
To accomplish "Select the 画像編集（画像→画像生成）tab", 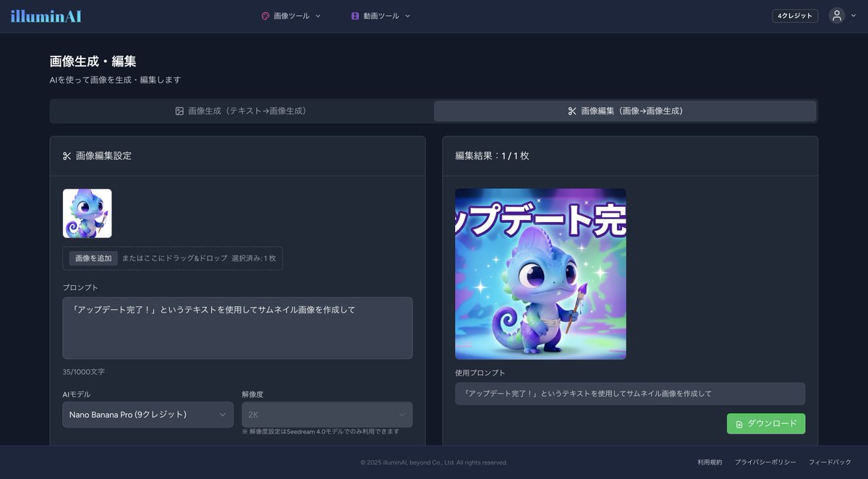I will click(x=625, y=111).
